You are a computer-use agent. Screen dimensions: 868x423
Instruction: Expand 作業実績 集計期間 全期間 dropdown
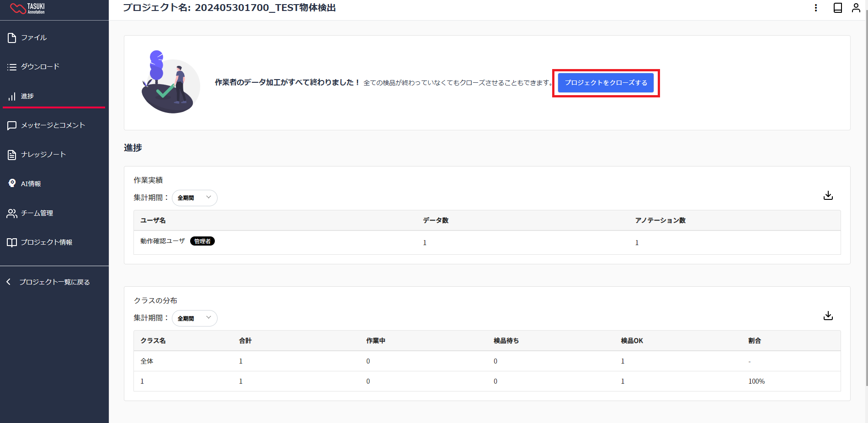(x=195, y=198)
